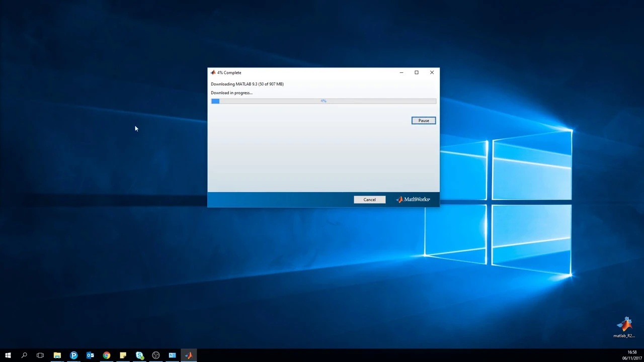Open the control panel-style taskbar app
The height and width of the screenshot is (362, 644).
(x=172, y=355)
